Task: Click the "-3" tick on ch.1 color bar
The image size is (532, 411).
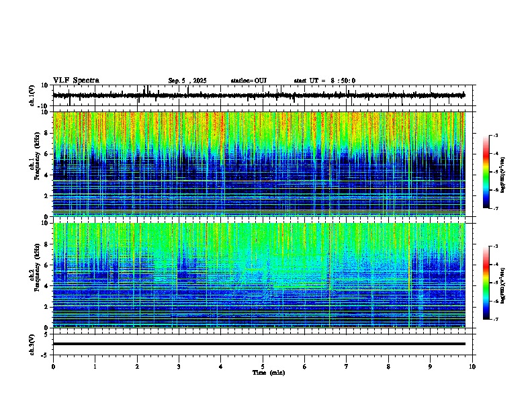Action: [496, 136]
